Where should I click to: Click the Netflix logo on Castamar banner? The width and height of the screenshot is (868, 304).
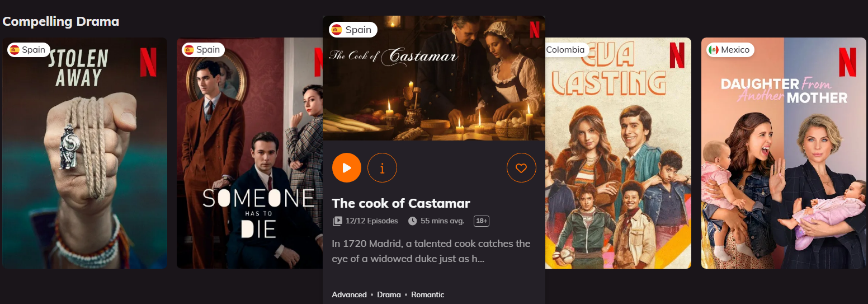[x=535, y=29]
